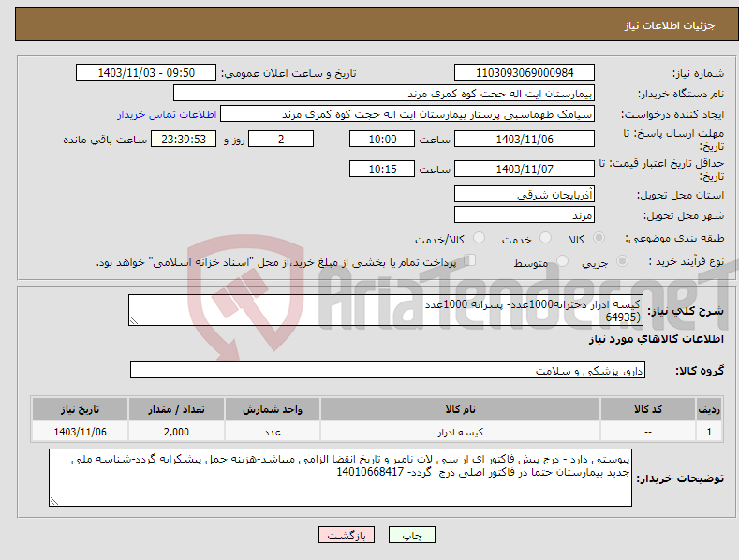Click the price validity date 1403/11/07 field

point(525,169)
